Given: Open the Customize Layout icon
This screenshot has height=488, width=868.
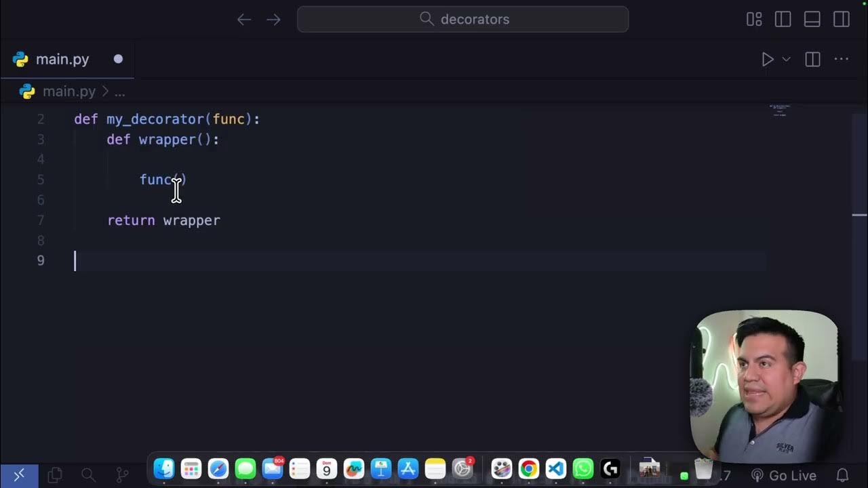Looking at the screenshot, I should coord(754,19).
